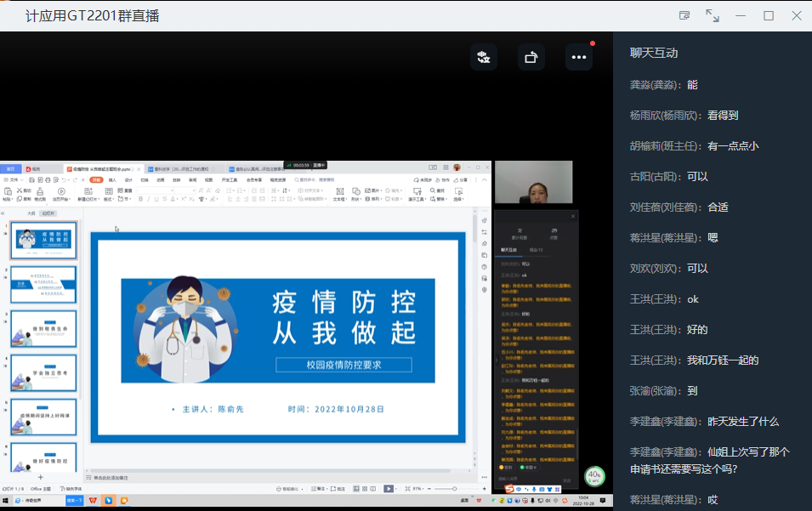
Task: Click the zoom-out minus beside zoom slider
Action: [429, 489]
